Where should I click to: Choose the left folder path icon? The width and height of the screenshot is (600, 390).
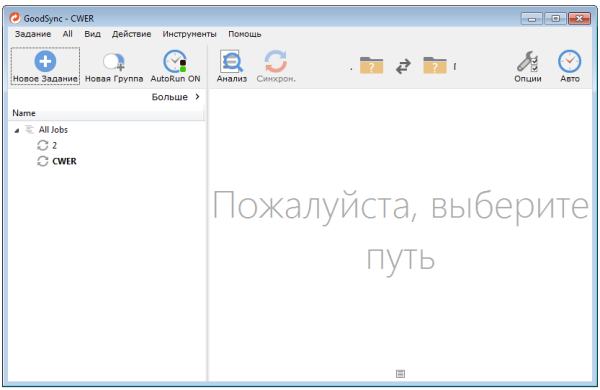(371, 65)
